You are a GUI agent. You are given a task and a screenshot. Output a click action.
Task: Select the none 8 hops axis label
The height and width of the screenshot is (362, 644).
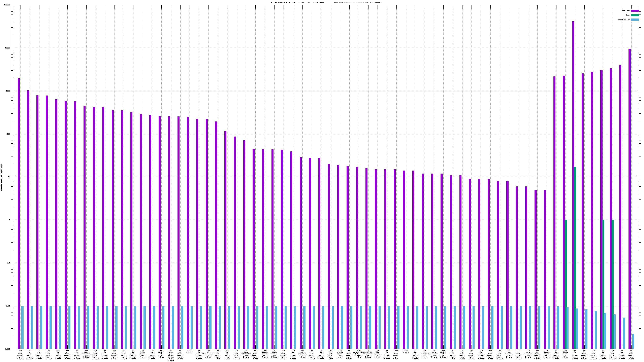(190, 352)
